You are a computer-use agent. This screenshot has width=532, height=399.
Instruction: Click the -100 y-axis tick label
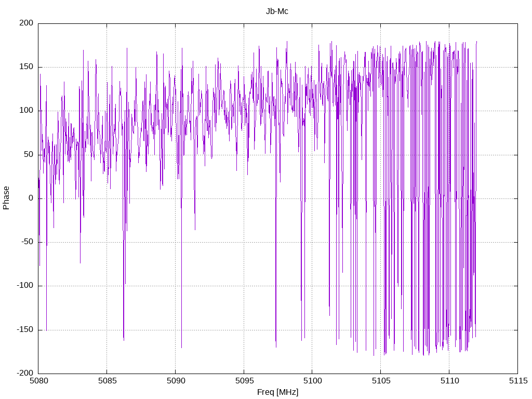click(x=25, y=286)
